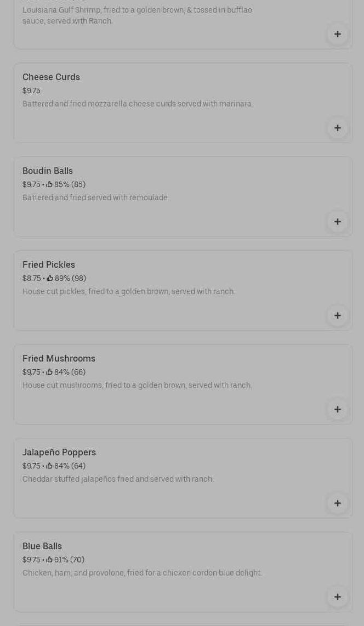364x626 pixels.
Task: Open the Boudin Balls item title
Action: (x=48, y=171)
